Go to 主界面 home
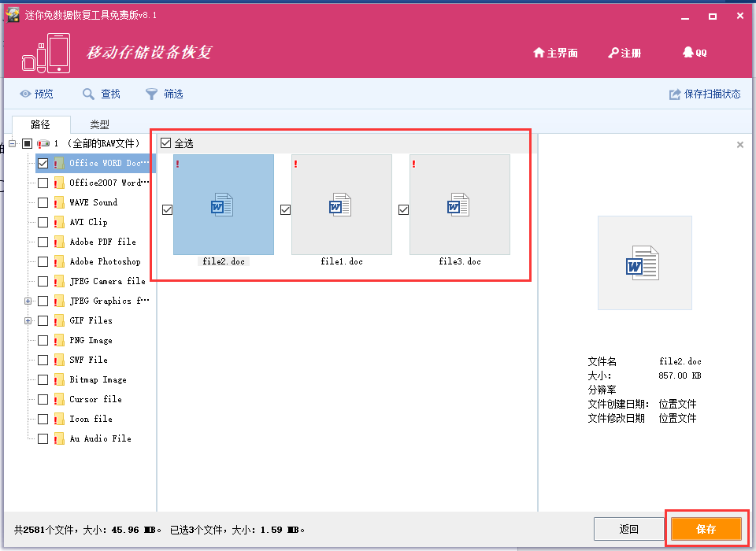Image resolution: width=756 pixels, height=551 pixels. (555, 53)
